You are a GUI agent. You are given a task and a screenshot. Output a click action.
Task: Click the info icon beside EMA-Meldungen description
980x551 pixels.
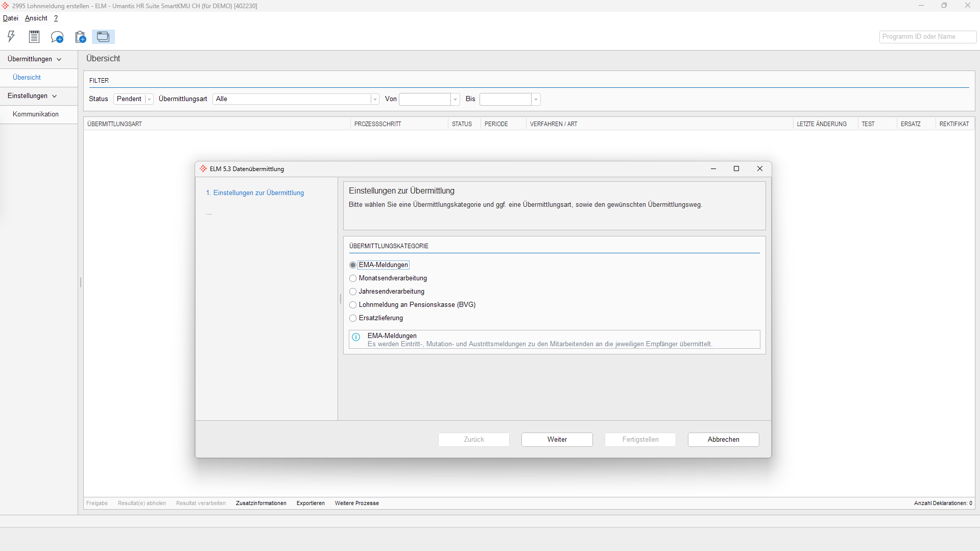click(x=356, y=337)
